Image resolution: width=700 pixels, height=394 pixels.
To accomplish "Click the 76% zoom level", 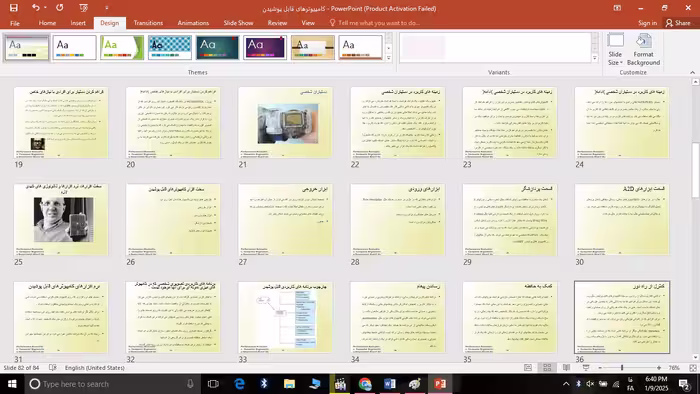I will click(x=674, y=368).
